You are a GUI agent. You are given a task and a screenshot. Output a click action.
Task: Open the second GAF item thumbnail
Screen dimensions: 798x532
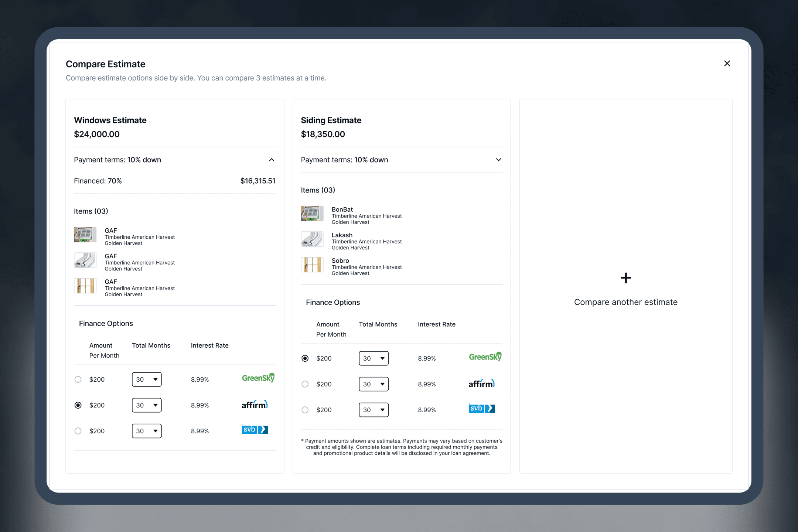(85, 260)
